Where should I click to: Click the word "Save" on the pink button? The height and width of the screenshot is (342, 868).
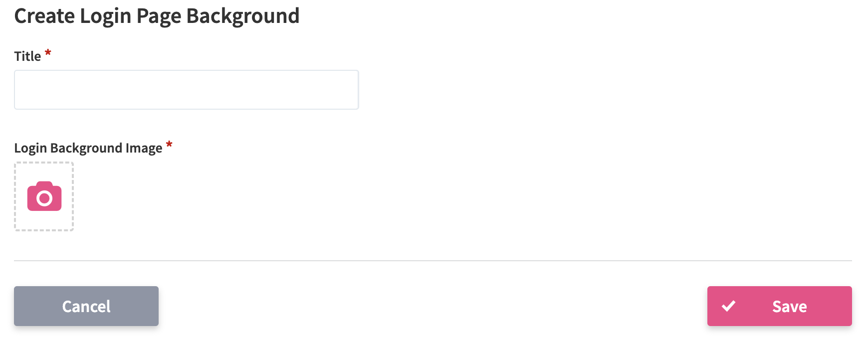point(789,306)
